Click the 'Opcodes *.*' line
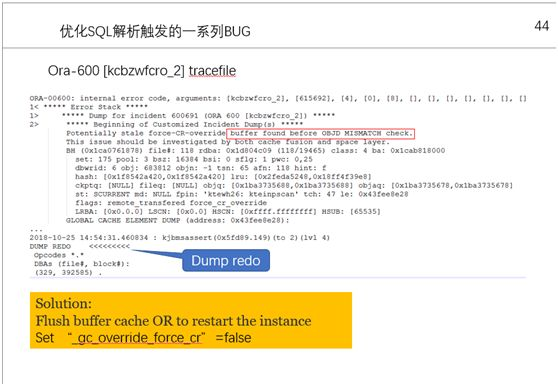 coord(59,255)
